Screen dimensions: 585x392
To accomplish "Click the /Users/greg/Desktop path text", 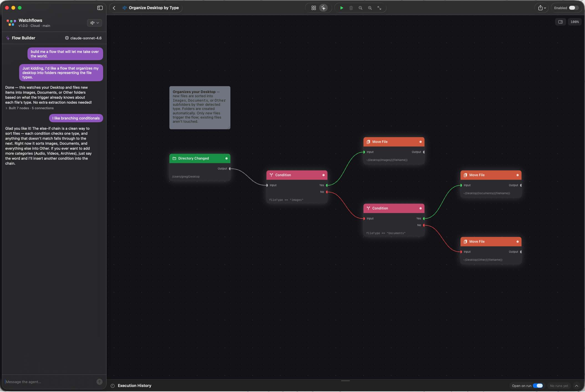I will pyautogui.click(x=186, y=177).
